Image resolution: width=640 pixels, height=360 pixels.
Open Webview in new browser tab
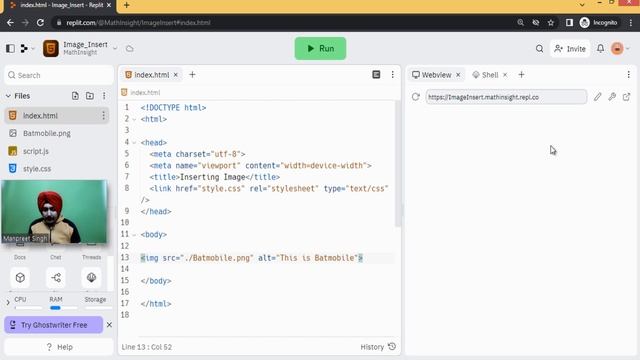point(626,97)
